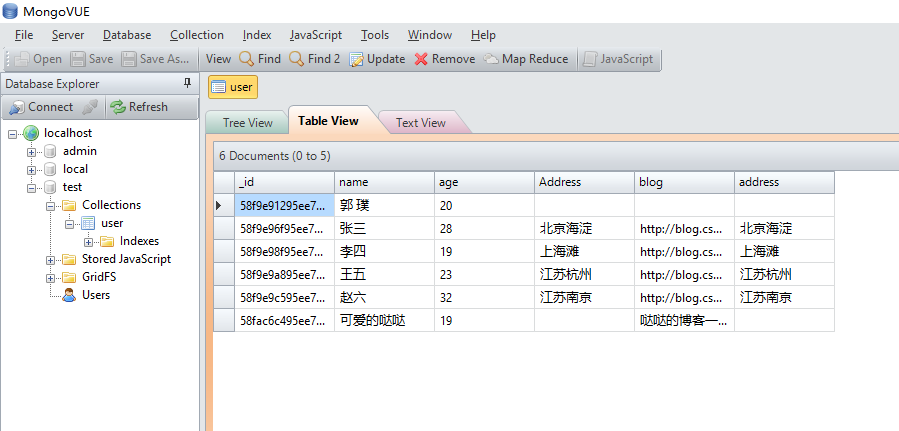The image size is (899, 431).
Task: Select the row with arrow indicator
Action: point(224,205)
